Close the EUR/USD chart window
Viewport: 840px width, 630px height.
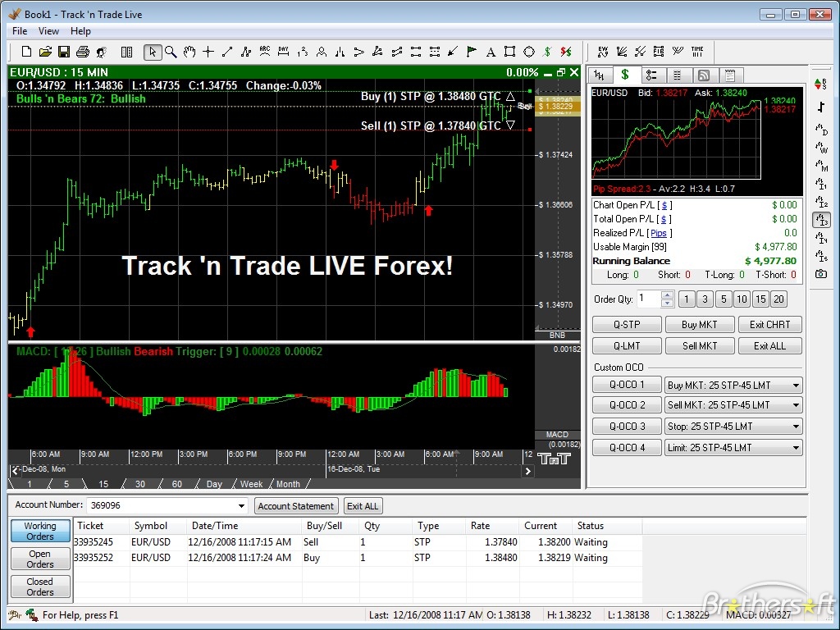[574, 72]
